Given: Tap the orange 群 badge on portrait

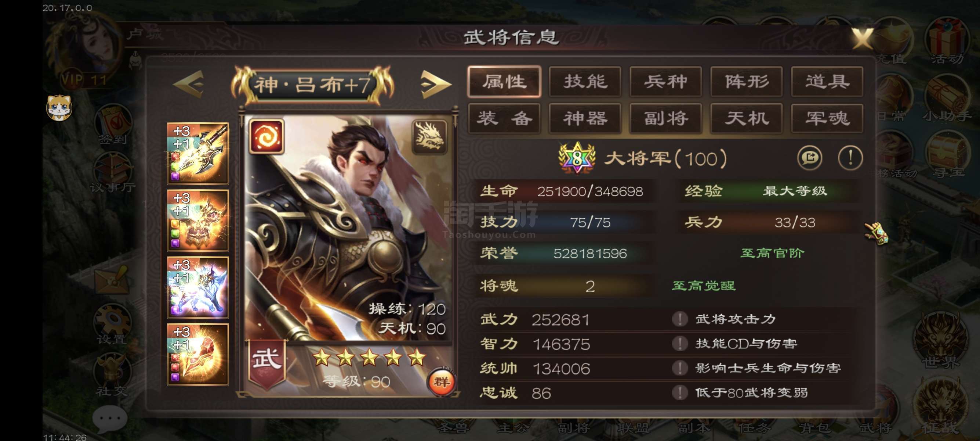Looking at the screenshot, I should [441, 381].
